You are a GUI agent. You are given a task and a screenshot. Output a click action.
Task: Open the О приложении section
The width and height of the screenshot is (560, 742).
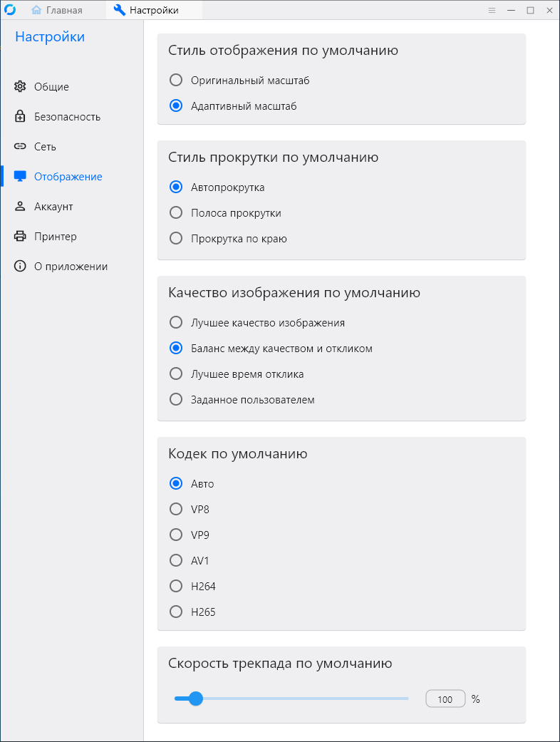pyautogui.click(x=71, y=267)
